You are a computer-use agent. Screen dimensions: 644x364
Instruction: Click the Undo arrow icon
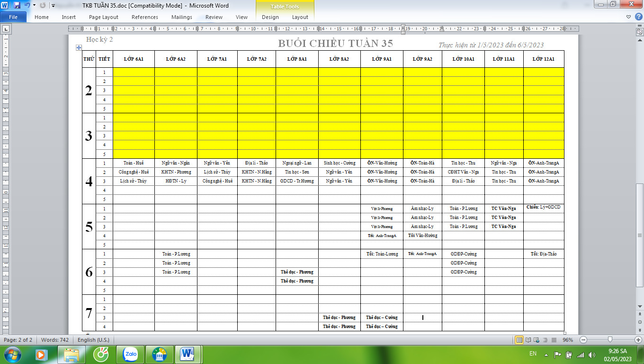click(27, 6)
